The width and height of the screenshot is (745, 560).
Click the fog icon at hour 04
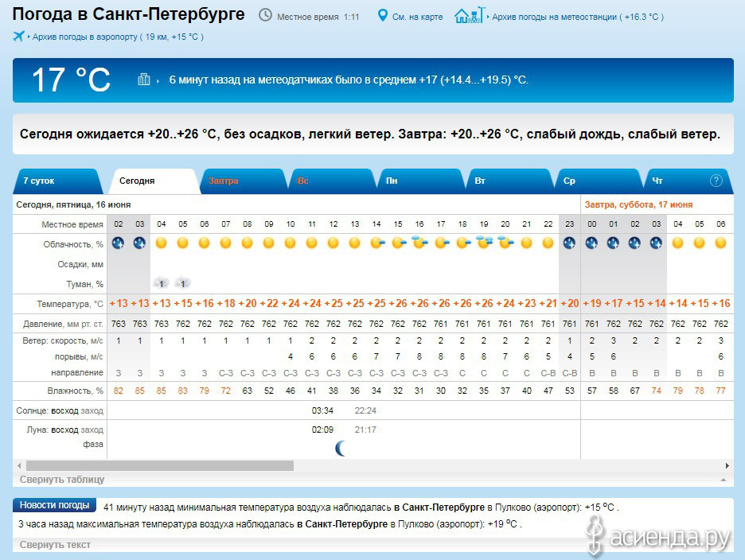[x=161, y=283]
